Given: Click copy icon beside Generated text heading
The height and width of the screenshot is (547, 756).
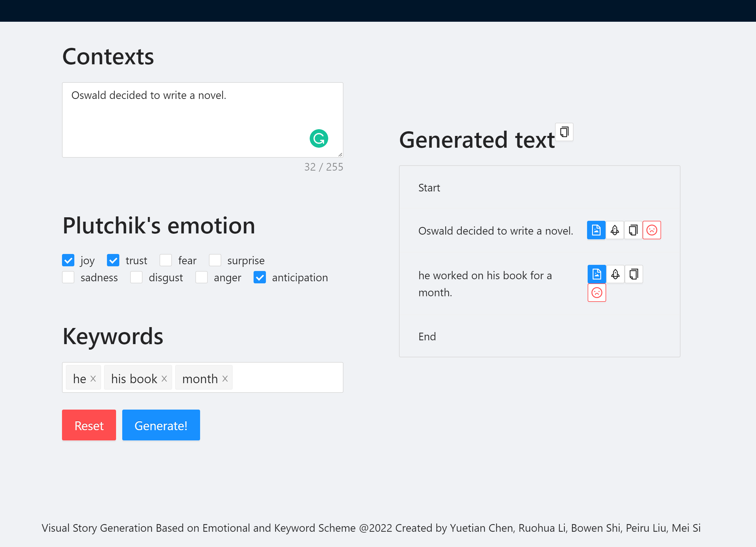Looking at the screenshot, I should [564, 132].
